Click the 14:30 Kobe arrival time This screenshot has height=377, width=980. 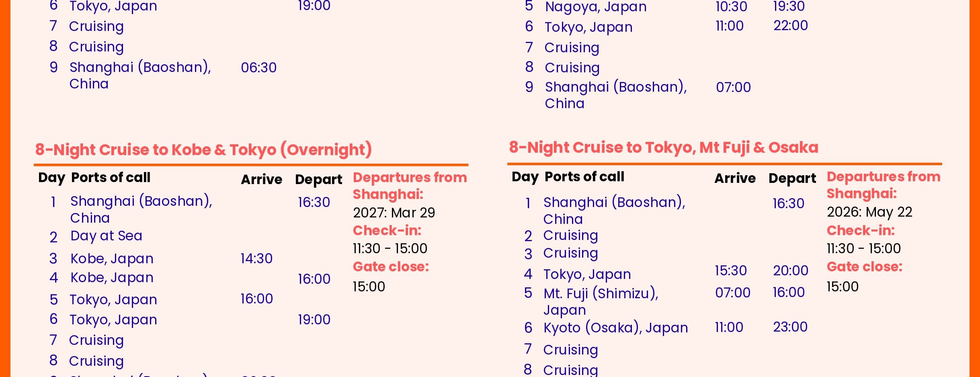click(x=256, y=258)
